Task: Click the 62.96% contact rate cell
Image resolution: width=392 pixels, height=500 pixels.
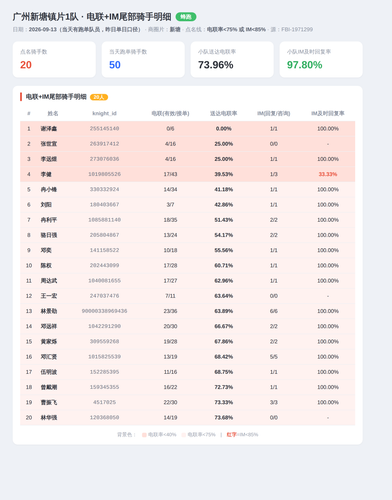Action: 223,281
